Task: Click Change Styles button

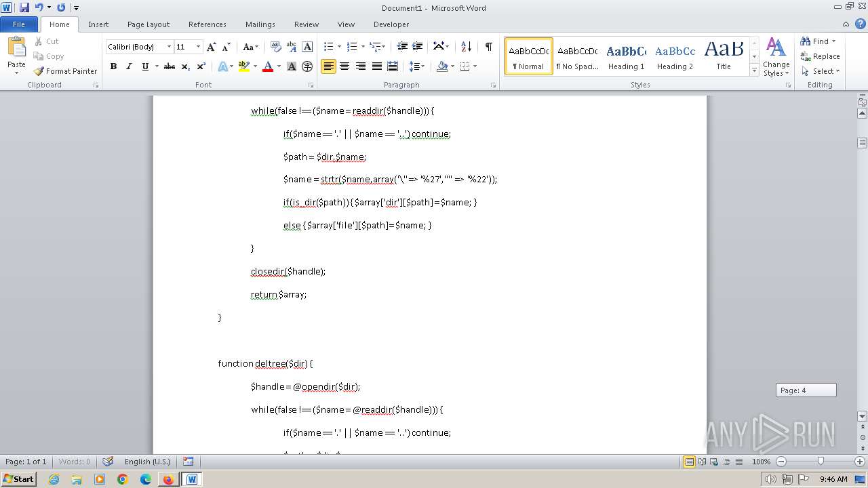Action: [776, 57]
